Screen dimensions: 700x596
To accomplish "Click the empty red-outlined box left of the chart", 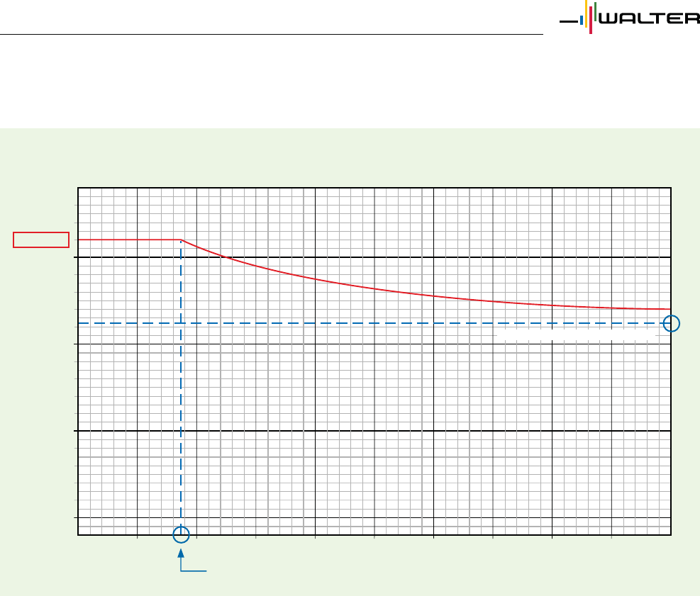I will point(42,240).
